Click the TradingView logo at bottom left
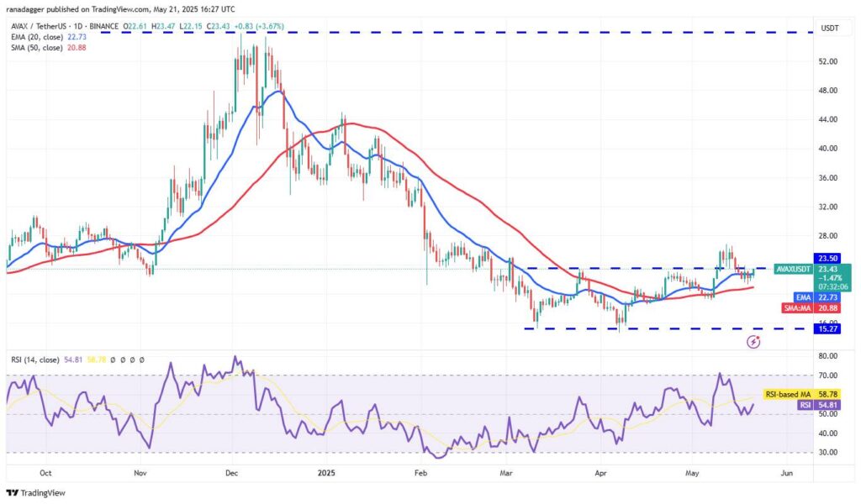 pyautogui.click(x=35, y=493)
